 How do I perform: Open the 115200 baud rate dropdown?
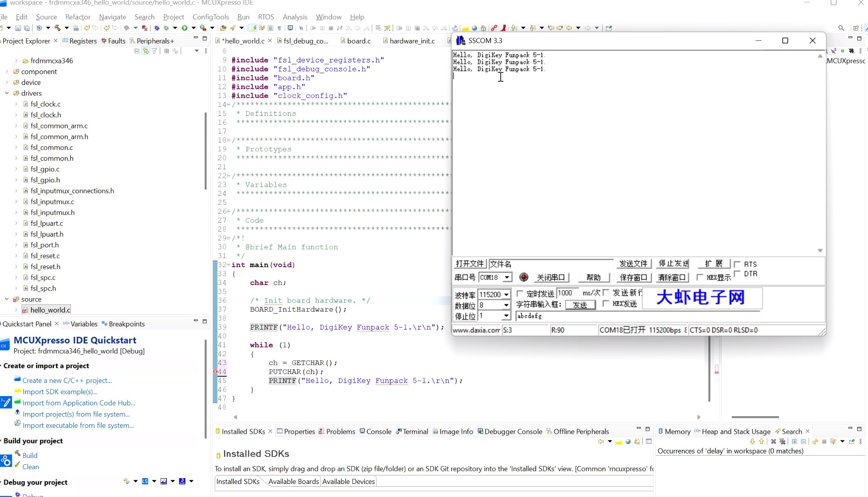click(506, 295)
